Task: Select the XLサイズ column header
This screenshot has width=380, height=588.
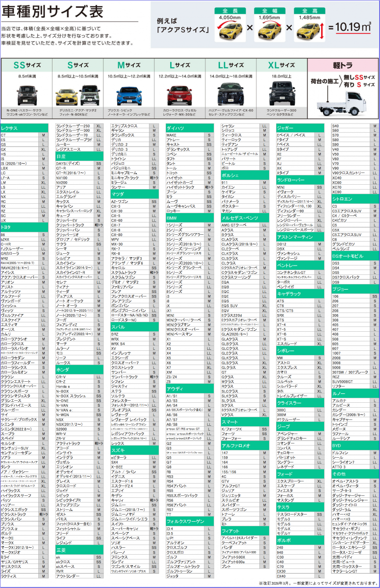Action: coord(281,65)
